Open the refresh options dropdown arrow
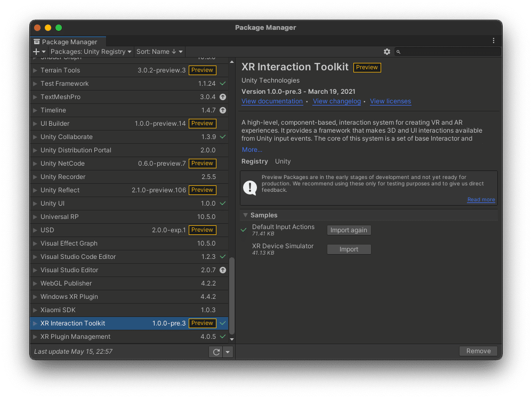 pyautogui.click(x=228, y=352)
